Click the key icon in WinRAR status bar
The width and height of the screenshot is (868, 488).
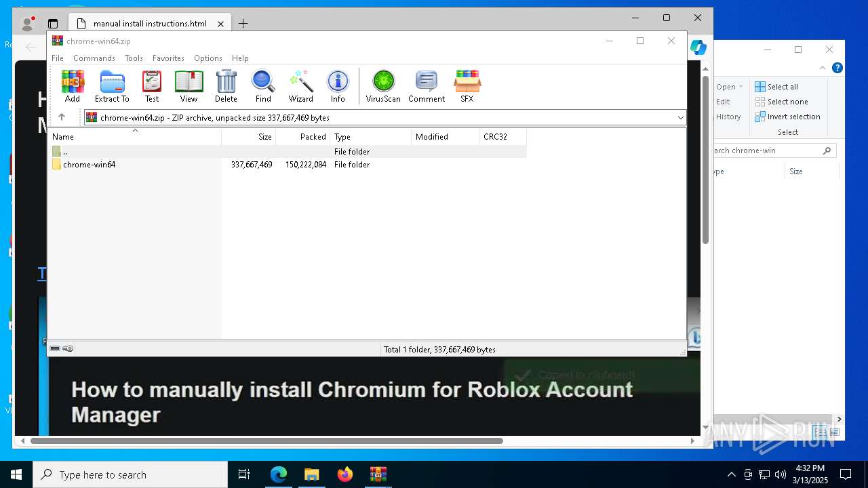68,348
